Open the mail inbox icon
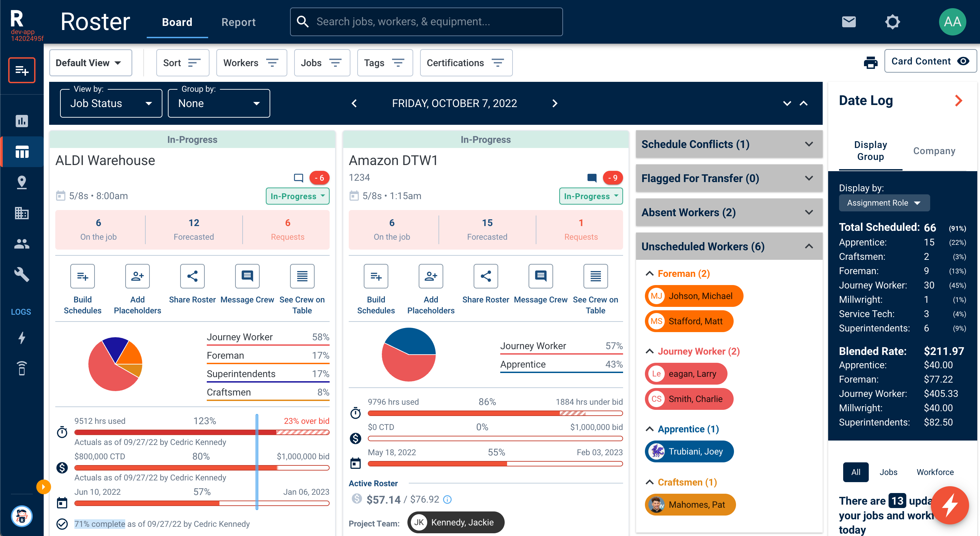The height and width of the screenshot is (536, 980). click(849, 22)
